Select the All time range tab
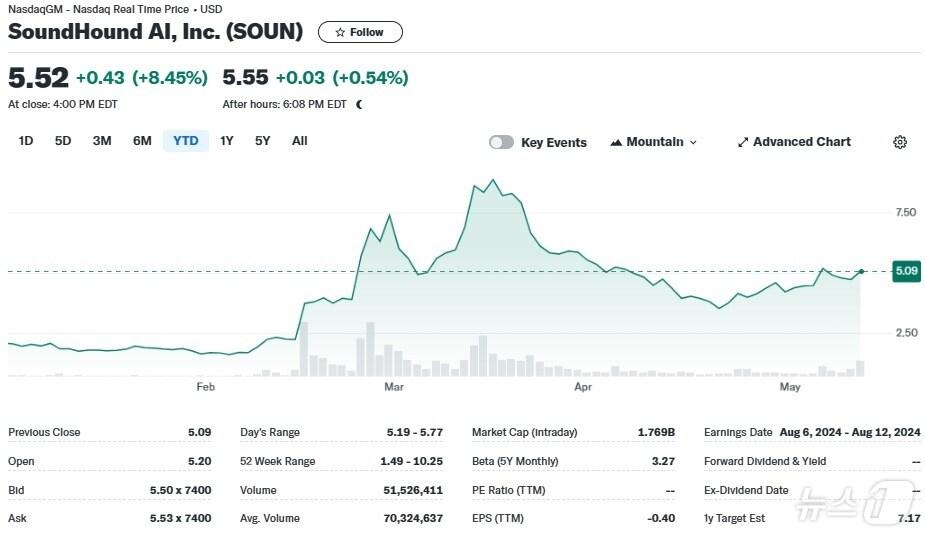The width and height of the screenshot is (925, 537). (300, 141)
